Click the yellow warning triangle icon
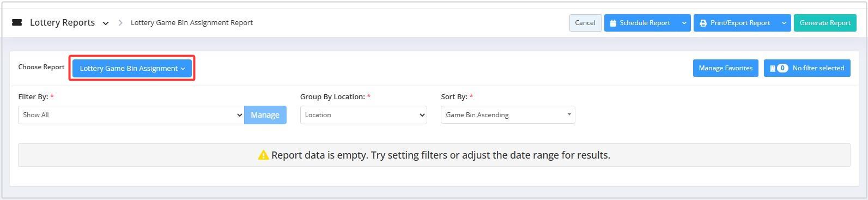868x200 pixels. click(263, 155)
